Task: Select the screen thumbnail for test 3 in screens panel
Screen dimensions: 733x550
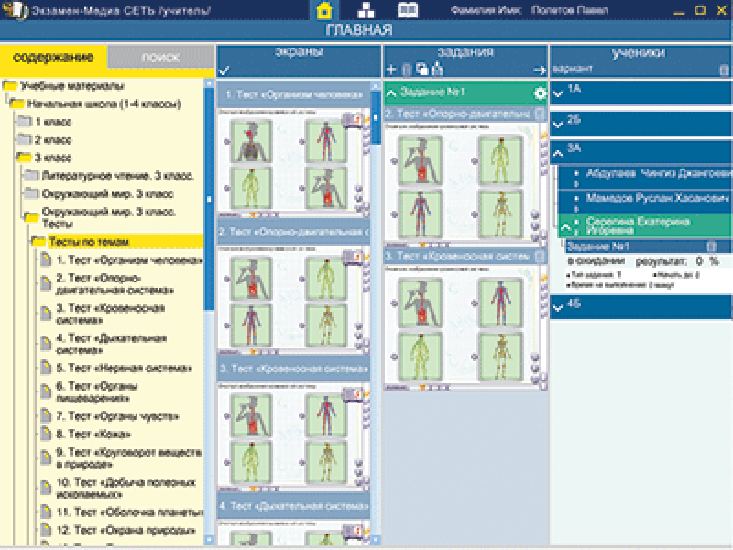Action: click(294, 437)
